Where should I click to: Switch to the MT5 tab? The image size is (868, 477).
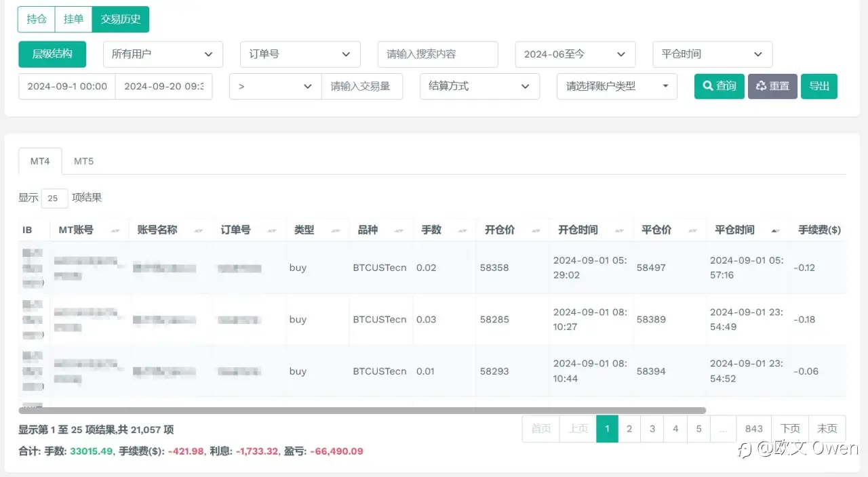pyautogui.click(x=83, y=161)
